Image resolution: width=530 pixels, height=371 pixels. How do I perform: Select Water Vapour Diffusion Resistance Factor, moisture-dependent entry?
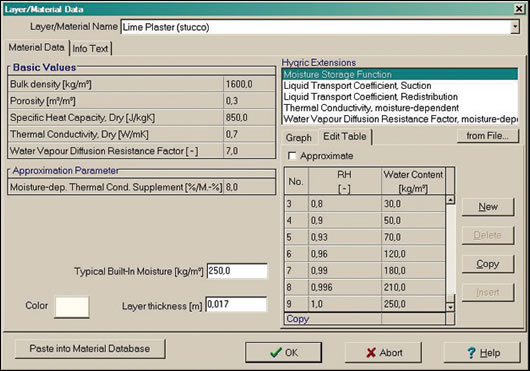(x=400, y=119)
